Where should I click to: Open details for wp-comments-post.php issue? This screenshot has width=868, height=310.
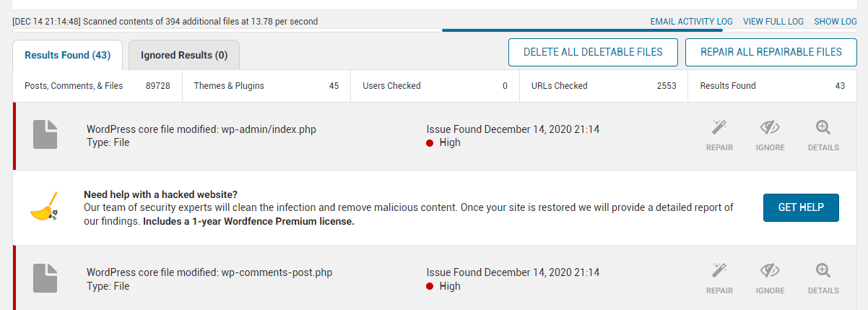point(823,279)
